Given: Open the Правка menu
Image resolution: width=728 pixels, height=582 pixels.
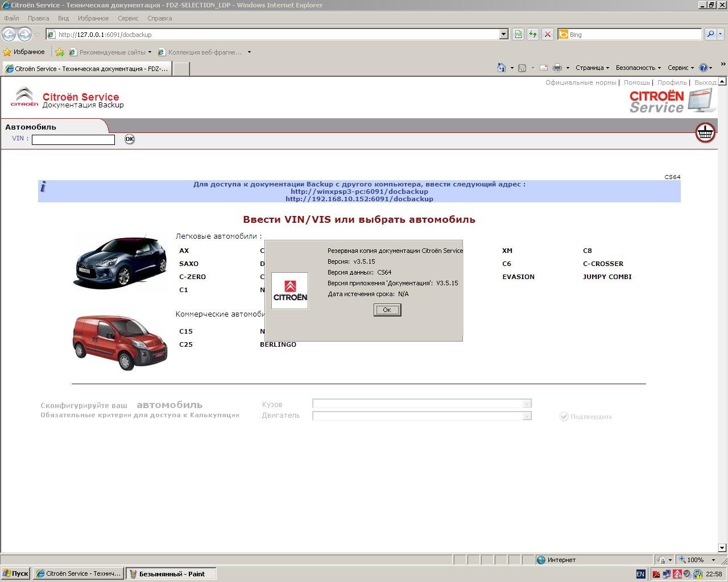Looking at the screenshot, I should tap(38, 18).
